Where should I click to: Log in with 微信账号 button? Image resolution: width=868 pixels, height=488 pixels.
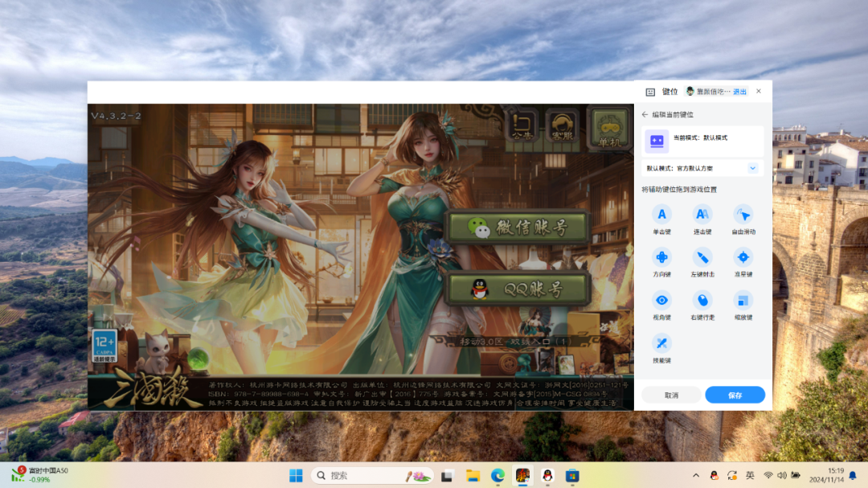point(518,228)
